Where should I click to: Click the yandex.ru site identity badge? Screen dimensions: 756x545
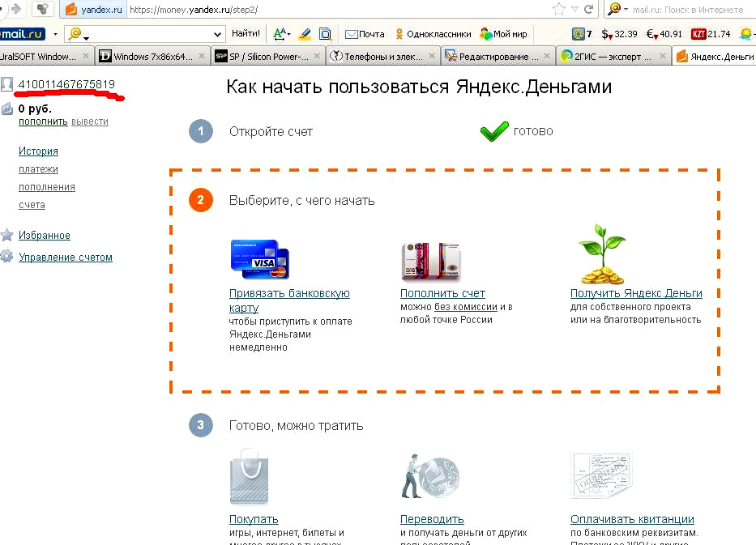tap(94, 10)
